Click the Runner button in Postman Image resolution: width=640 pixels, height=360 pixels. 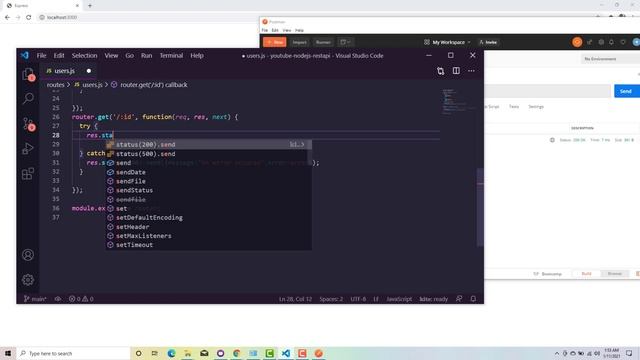323,42
